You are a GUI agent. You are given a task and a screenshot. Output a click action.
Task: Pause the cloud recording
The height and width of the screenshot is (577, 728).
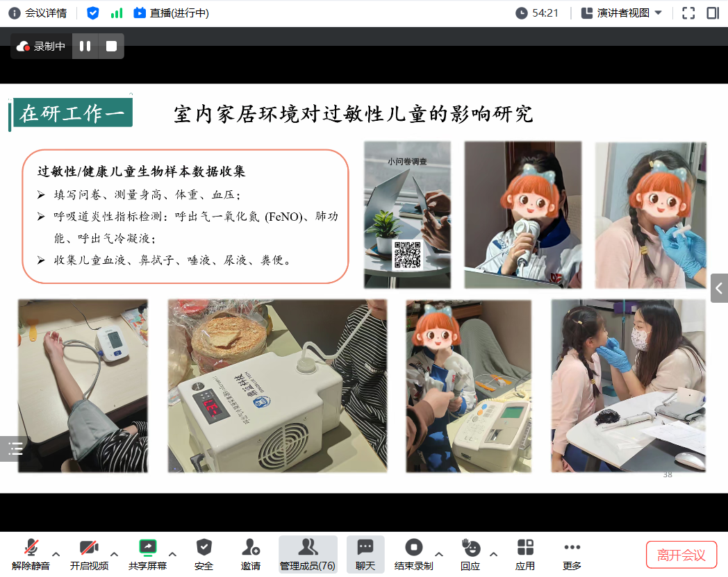pos(85,47)
